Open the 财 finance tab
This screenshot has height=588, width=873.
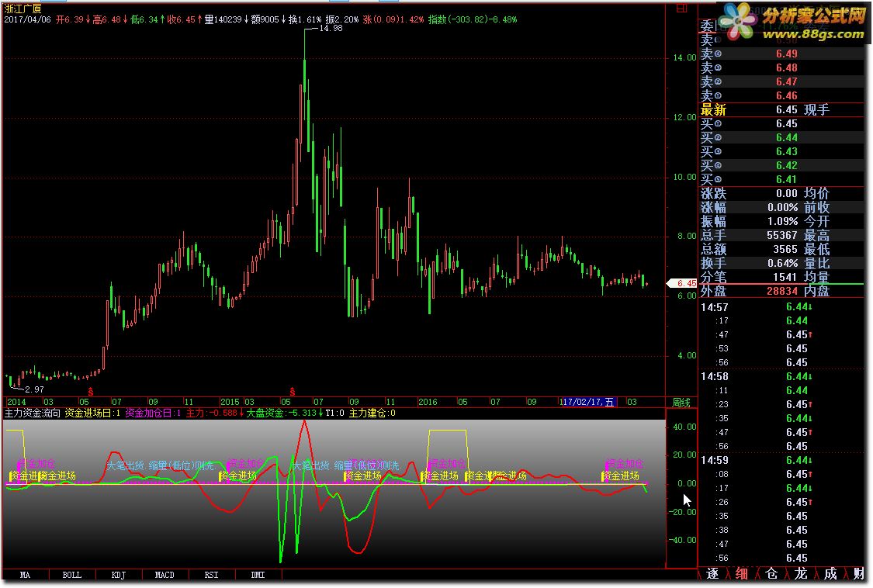pyautogui.click(x=858, y=573)
